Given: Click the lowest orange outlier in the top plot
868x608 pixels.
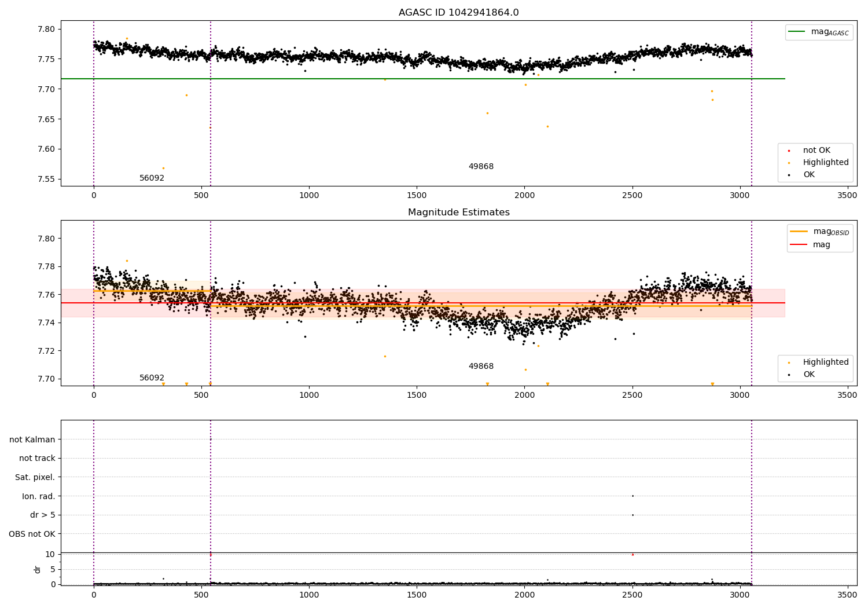Looking at the screenshot, I should (x=163, y=168).
